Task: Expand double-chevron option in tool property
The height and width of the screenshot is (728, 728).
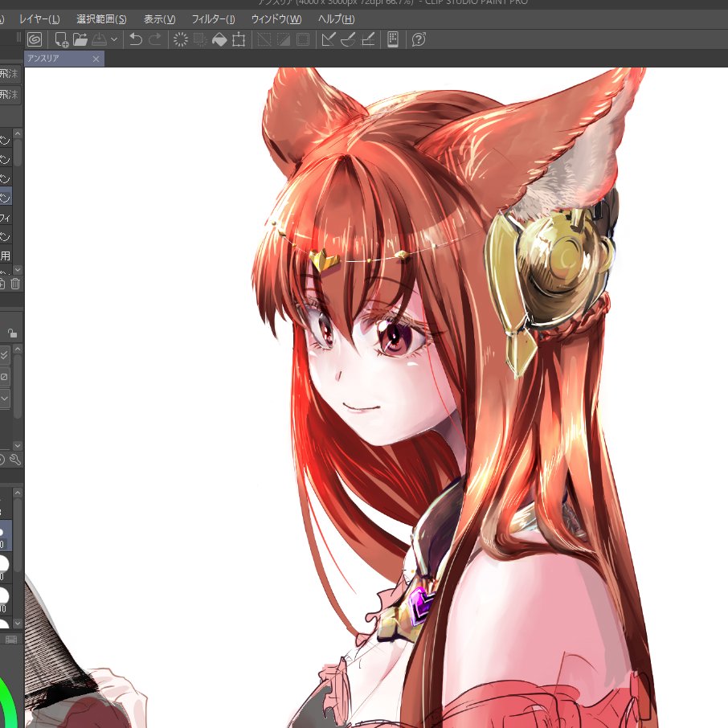Action: (4, 355)
